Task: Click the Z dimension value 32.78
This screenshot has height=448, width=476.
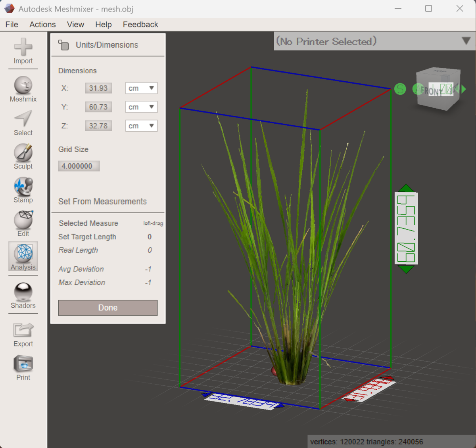Action: (x=98, y=126)
